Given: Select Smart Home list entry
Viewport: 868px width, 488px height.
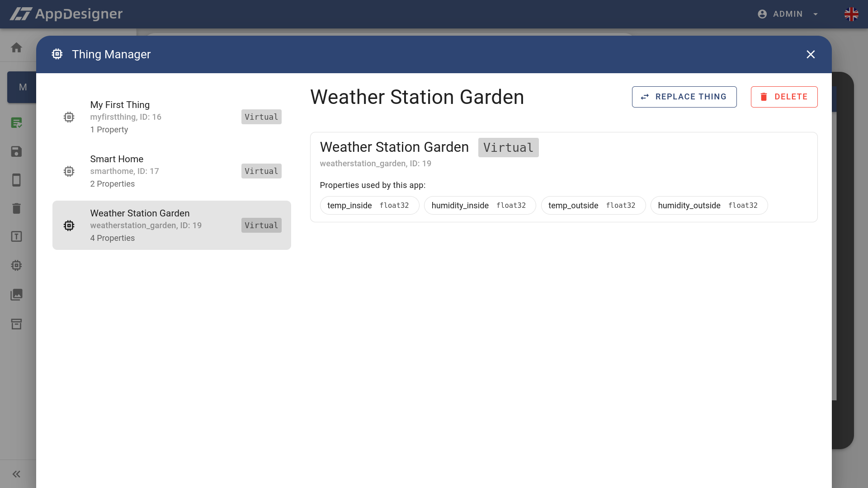Looking at the screenshot, I should pyautogui.click(x=172, y=171).
